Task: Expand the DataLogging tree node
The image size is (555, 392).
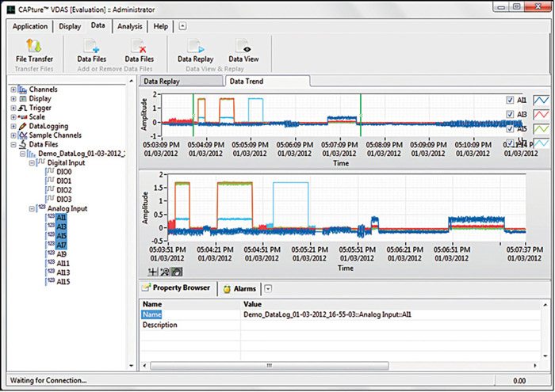Action: (x=13, y=126)
